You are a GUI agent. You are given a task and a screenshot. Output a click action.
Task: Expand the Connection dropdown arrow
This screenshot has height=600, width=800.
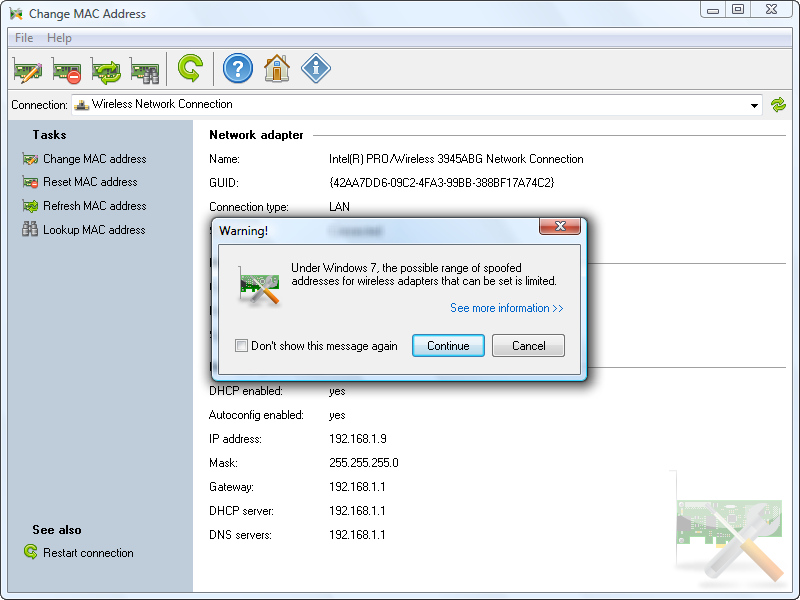pyautogui.click(x=755, y=105)
